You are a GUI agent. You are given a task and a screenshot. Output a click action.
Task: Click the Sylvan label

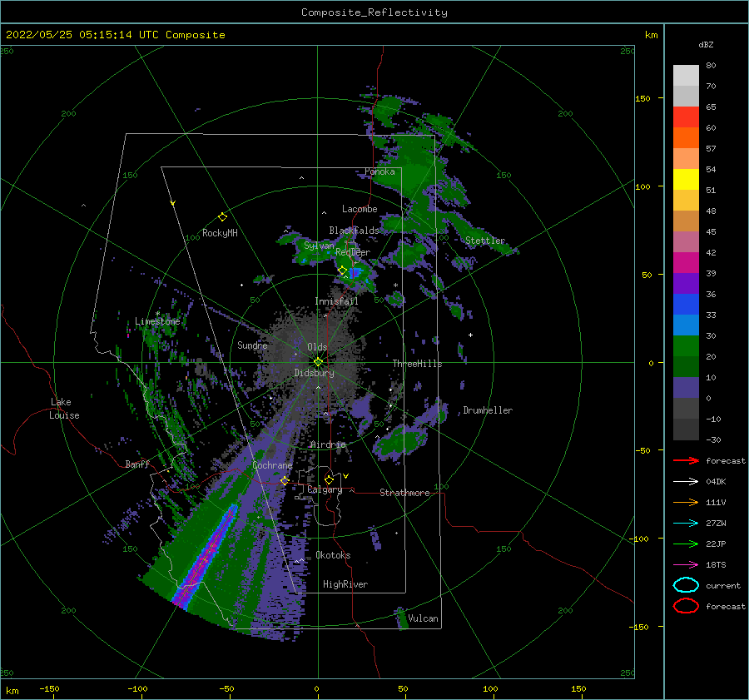click(x=319, y=246)
